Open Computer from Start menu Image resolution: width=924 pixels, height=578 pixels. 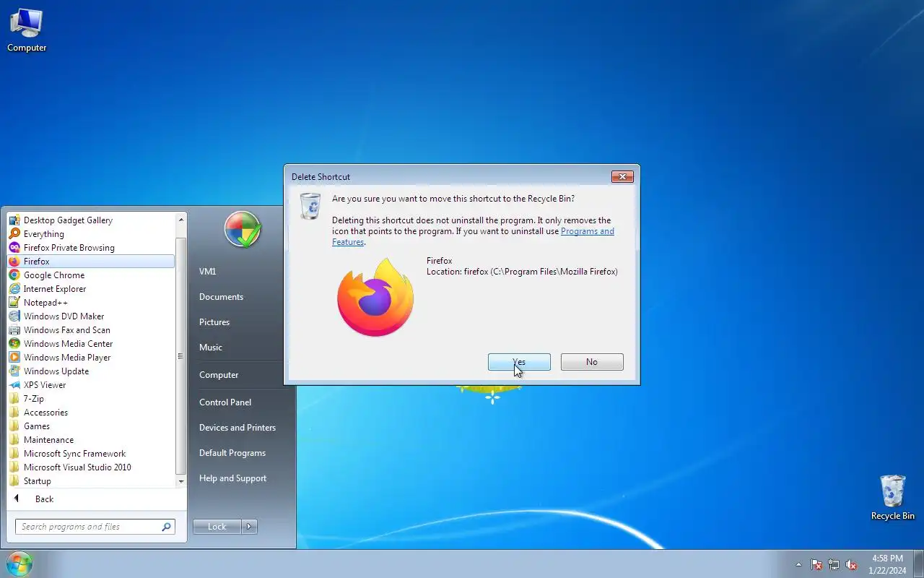[219, 375]
